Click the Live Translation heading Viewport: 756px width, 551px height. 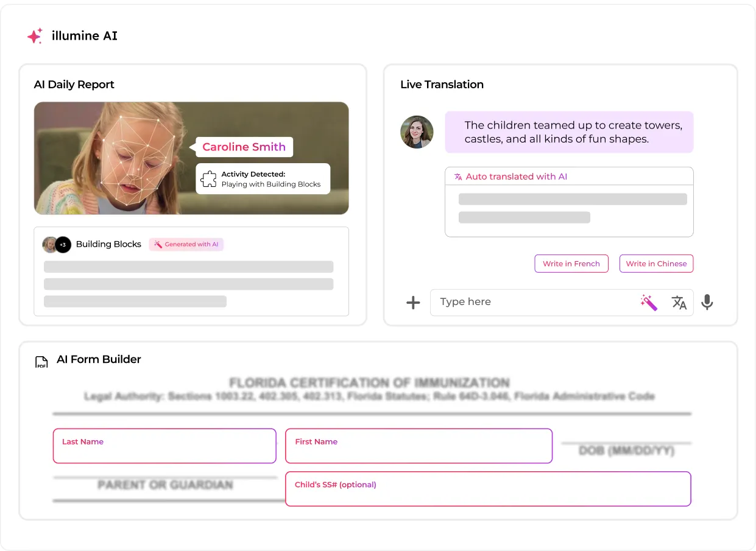[x=442, y=85]
